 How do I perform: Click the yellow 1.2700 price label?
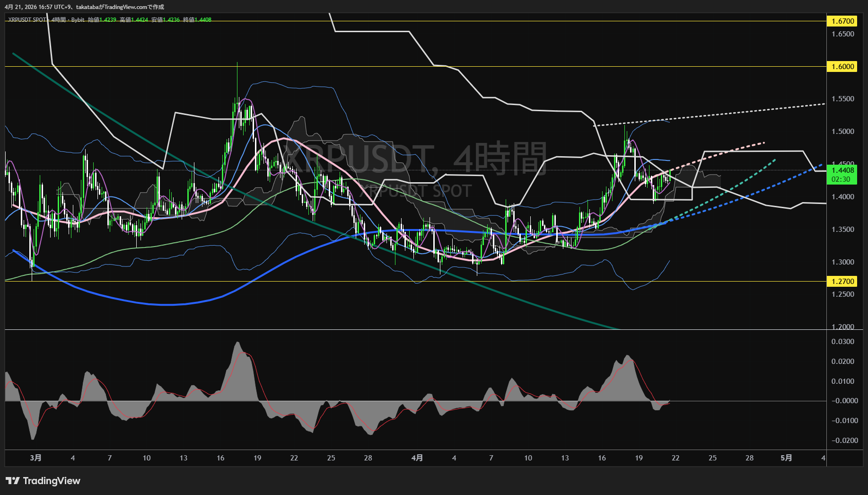tap(842, 281)
